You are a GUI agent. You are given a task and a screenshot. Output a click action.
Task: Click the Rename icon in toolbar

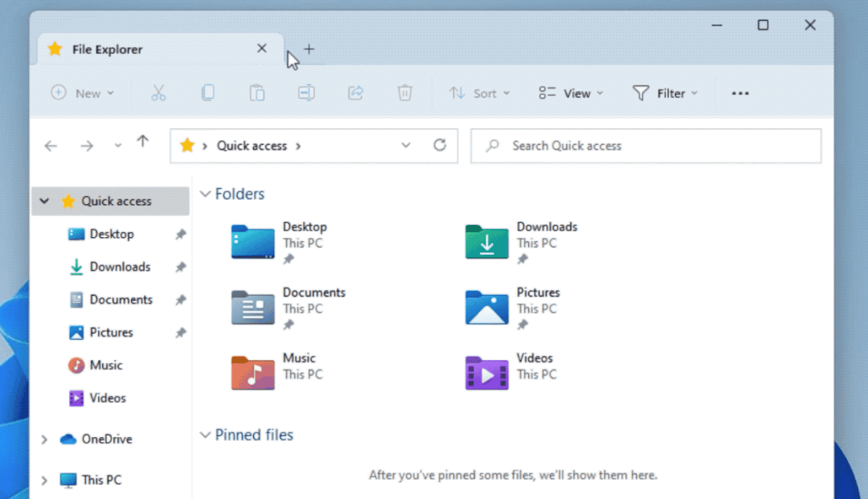tap(306, 92)
